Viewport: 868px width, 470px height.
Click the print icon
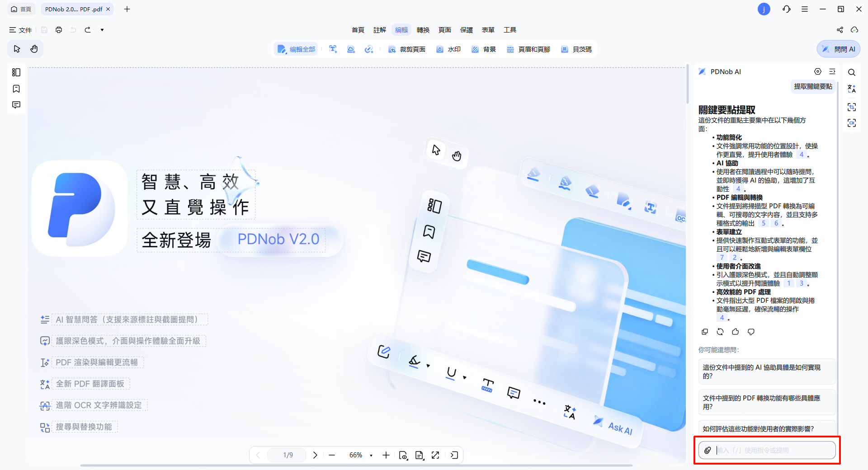click(59, 30)
